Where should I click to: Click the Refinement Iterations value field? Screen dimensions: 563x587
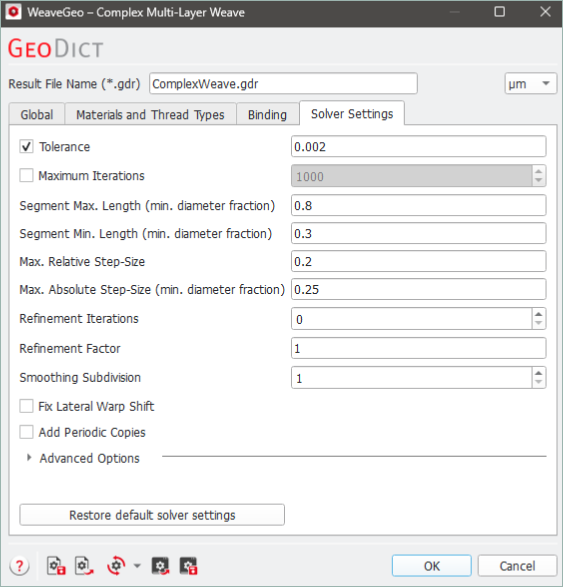click(x=411, y=319)
